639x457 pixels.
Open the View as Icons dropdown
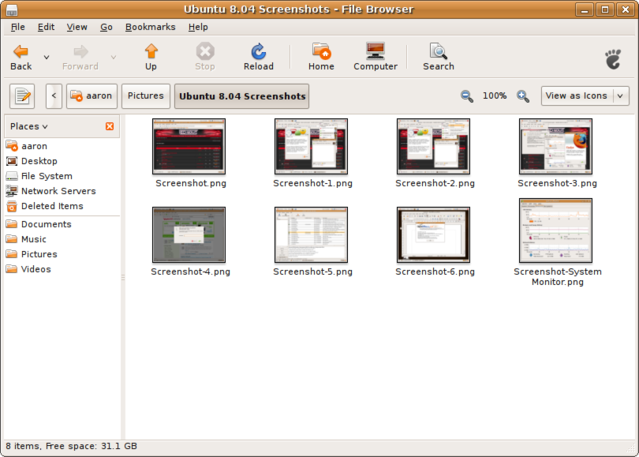coord(585,96)
